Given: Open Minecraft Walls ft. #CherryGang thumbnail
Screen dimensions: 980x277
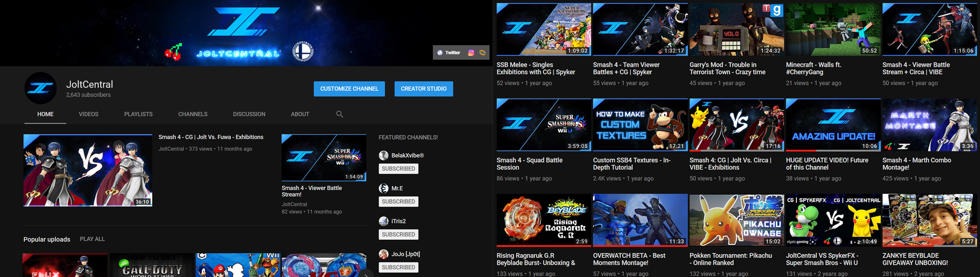Looking at the screenshot, I should 833,29.
